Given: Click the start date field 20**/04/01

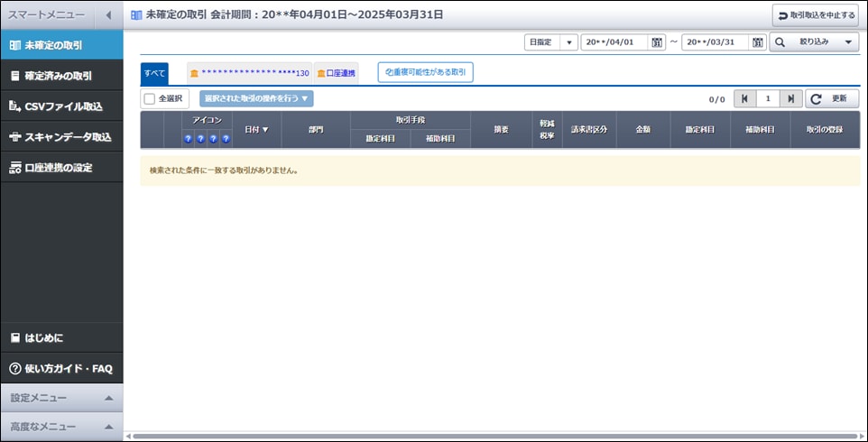Looking at the screenshot, I should (614, 42).
